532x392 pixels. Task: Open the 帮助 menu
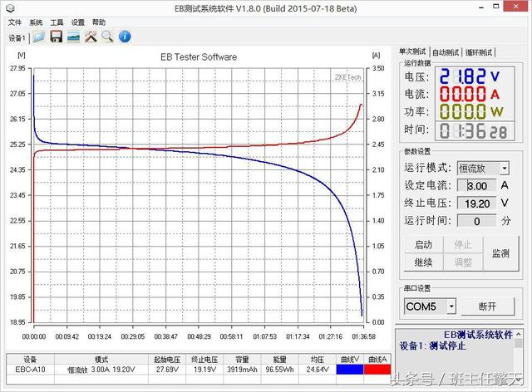pyautogui.click(x=99, y=22)
